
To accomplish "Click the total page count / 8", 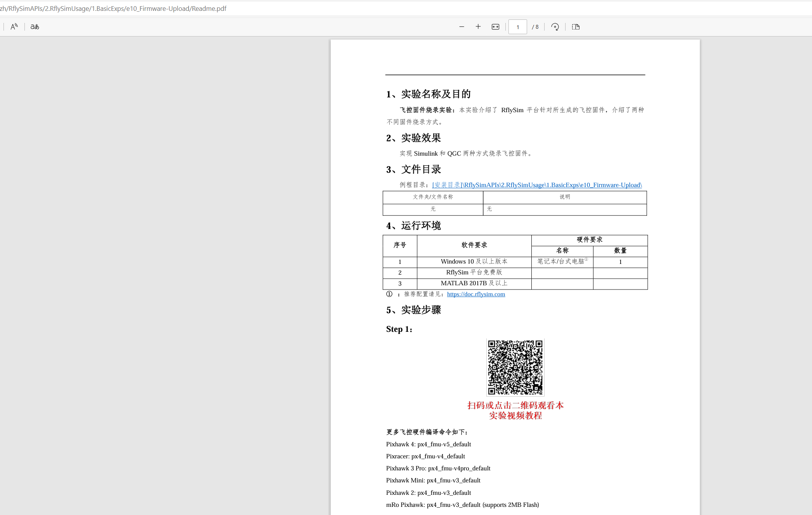I will click(x=535, y=27).
